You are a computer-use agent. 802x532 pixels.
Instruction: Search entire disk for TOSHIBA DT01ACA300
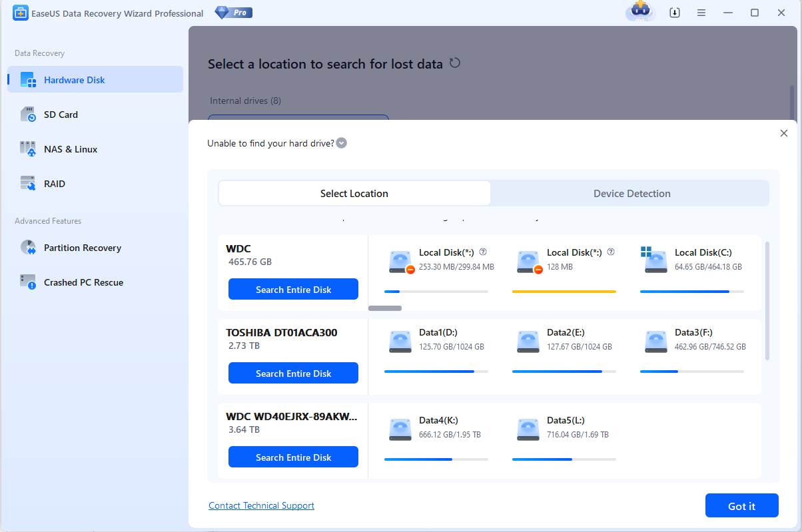coord(293,374)
